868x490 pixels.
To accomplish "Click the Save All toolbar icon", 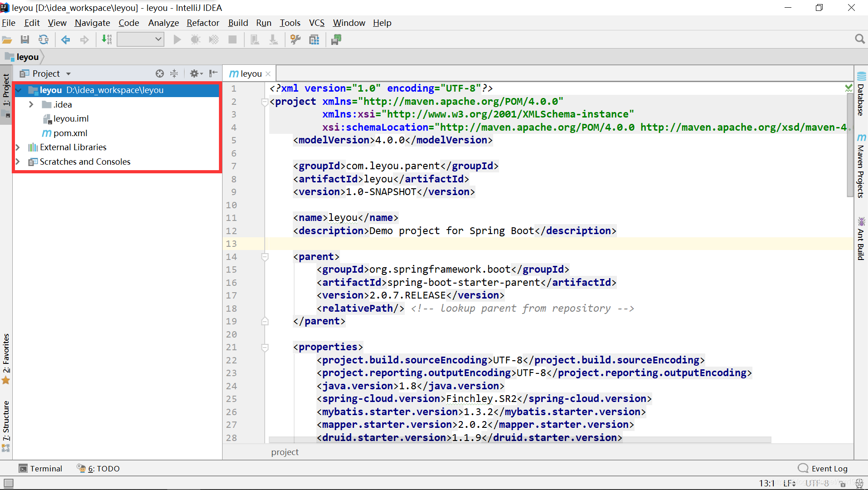I will click(25, 40).
